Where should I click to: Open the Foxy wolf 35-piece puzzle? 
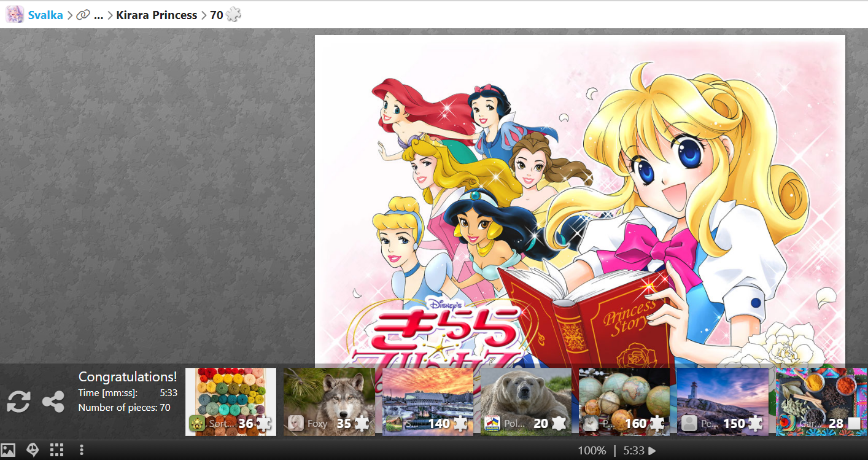[328, 402]
